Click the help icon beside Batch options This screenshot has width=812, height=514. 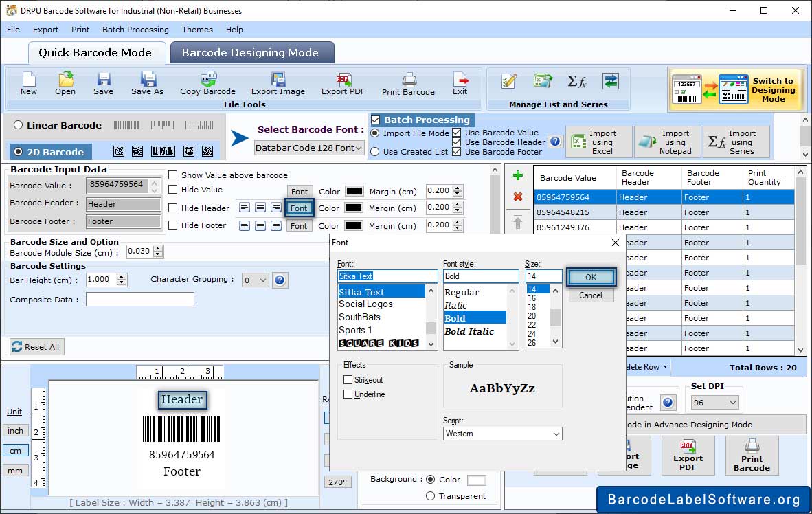click(x=555, y=141)
